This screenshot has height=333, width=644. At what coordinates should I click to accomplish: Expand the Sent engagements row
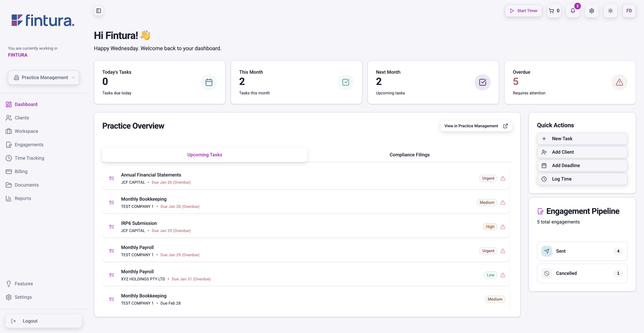(x=582, y=251)
